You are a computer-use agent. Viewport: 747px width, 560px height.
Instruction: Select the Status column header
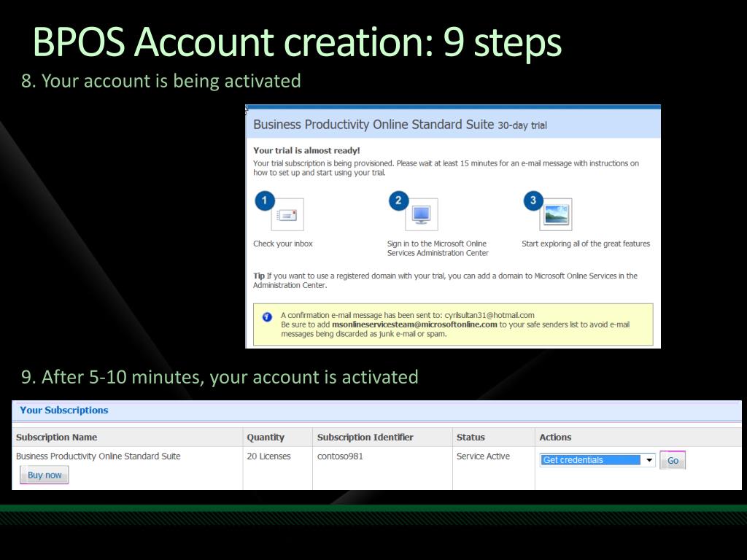pos(471,437)
